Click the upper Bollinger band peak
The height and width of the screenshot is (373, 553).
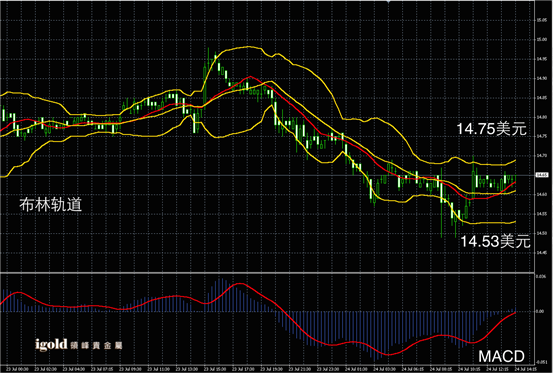249,47
